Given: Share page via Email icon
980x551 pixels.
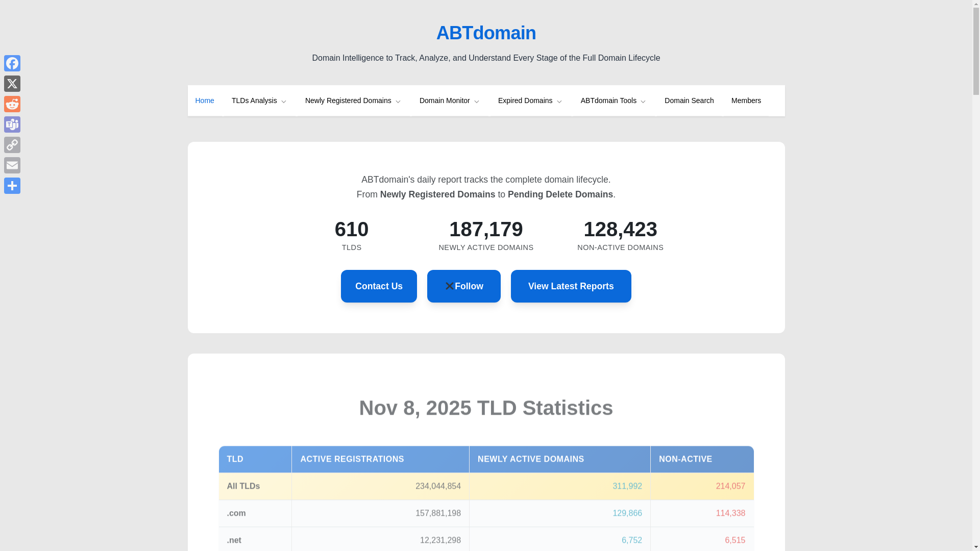Looking at the screenshot, I should [12, 165].
